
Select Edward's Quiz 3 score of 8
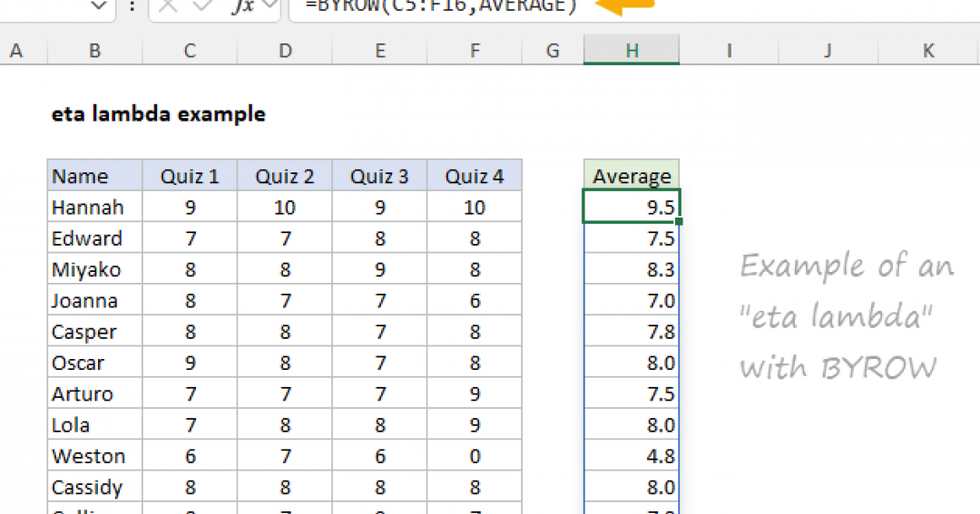pyautogui.click(x=380, y=238)
